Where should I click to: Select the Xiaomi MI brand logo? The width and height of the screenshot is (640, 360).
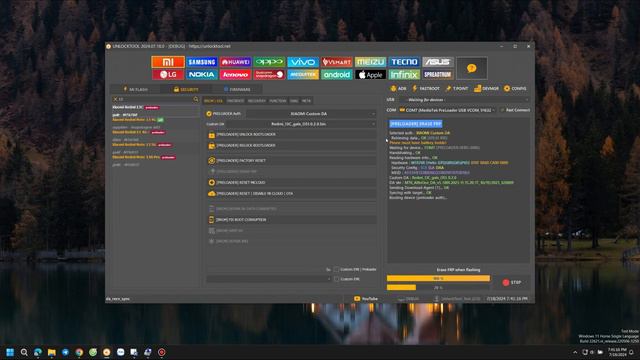[168, 62]
